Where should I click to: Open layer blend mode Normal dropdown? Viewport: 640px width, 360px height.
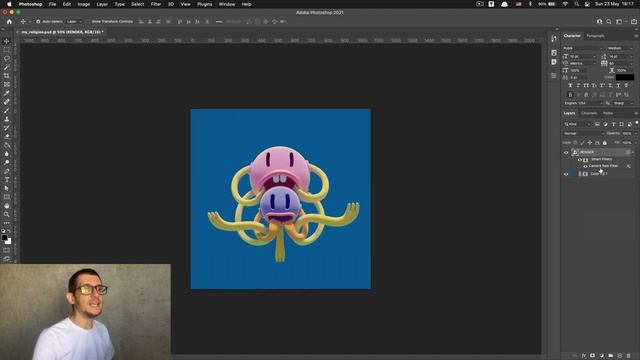tap(584, 133)
